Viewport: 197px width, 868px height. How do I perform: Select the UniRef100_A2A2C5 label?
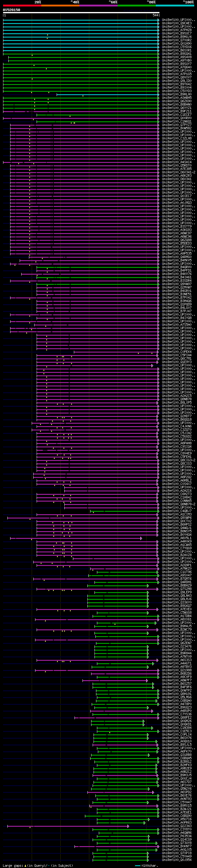pos(177,396)
